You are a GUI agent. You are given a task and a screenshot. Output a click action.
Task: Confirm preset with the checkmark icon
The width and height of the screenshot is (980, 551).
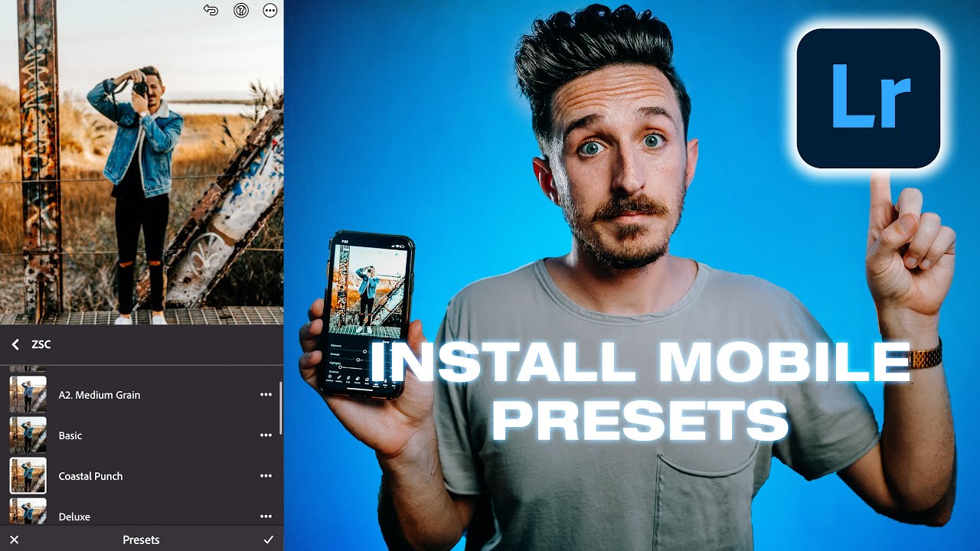click(268, 540)
